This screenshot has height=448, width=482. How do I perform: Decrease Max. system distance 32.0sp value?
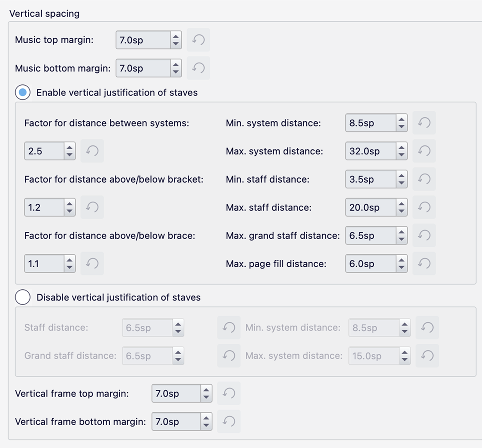point(402,154)
